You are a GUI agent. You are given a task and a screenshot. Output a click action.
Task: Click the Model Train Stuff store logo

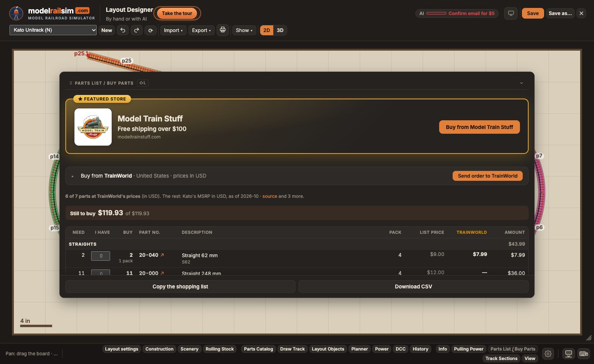pos(93,127)
